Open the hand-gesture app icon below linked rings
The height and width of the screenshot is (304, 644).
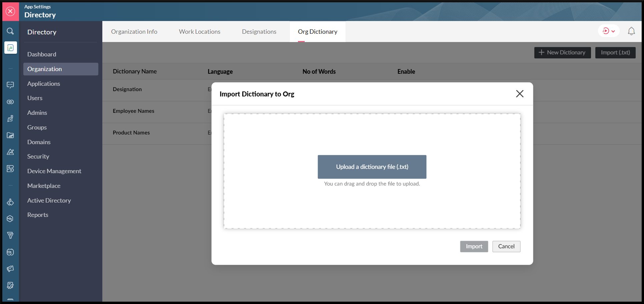pos(10,118)
